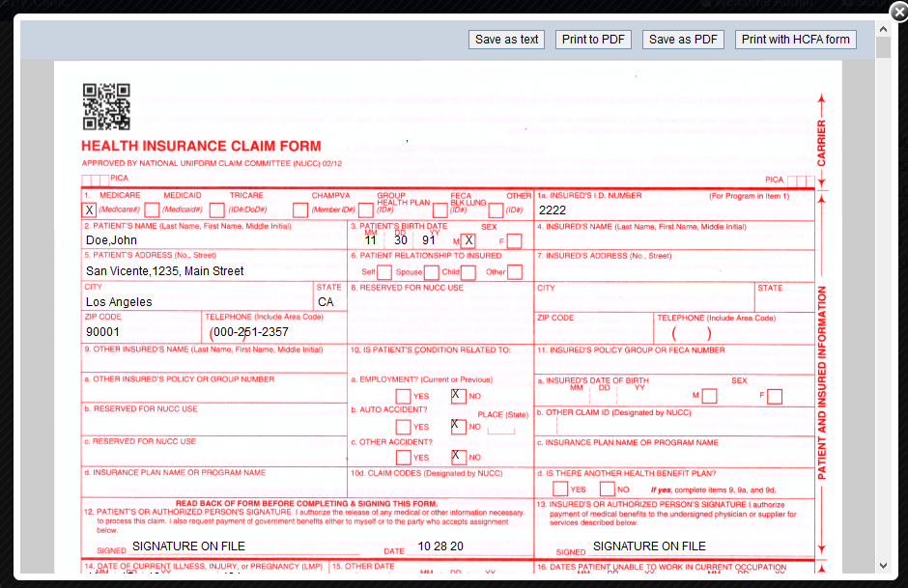The width and height of the screenshot is (908, 588).
Task: Click the patient's "SIGNATURE ON FILE" in item 12
Action: tap(188, 546)
